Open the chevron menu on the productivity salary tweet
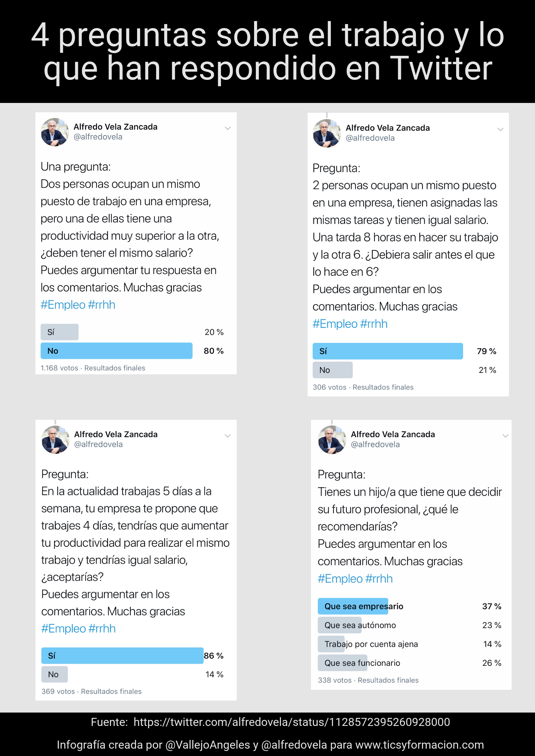Image resolution: width=535 pixels, height=756 pixels. (228, 128)
